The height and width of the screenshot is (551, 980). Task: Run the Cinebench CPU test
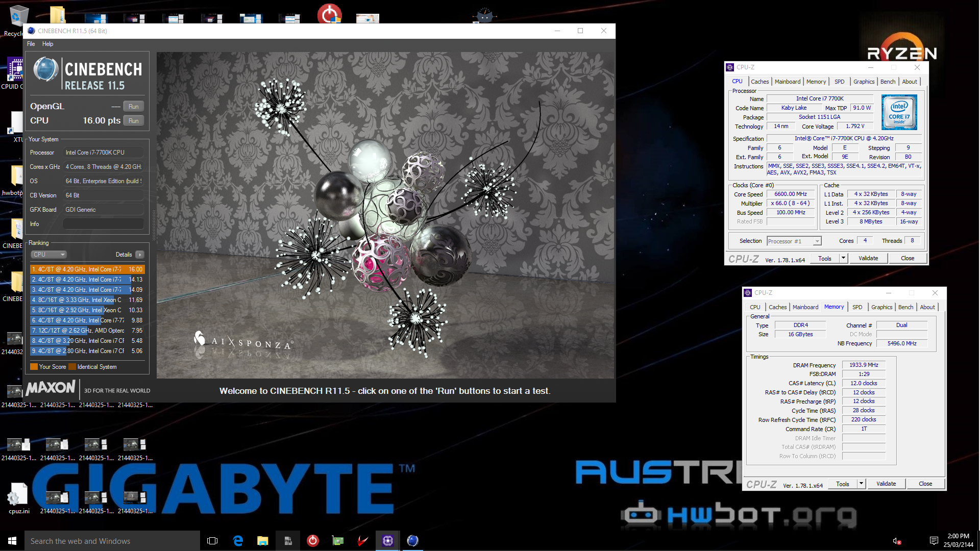pyautogui.click(x=134, y=121)
